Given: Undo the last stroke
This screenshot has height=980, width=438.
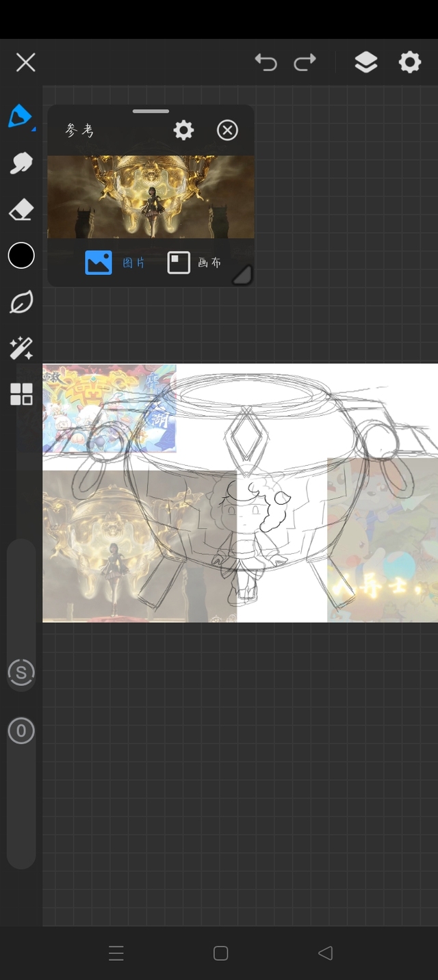Looking at the screenshot, I should (266, 63).
